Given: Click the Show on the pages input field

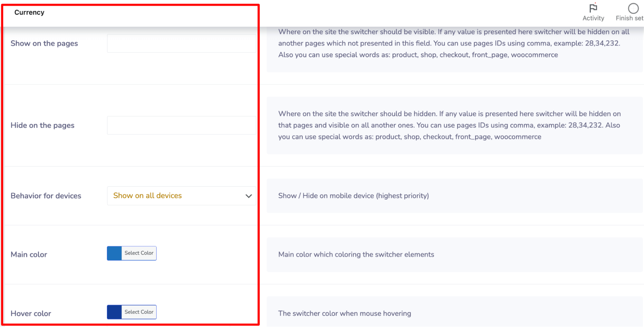Looking at the screenshot, I should [x=181, y=43].
